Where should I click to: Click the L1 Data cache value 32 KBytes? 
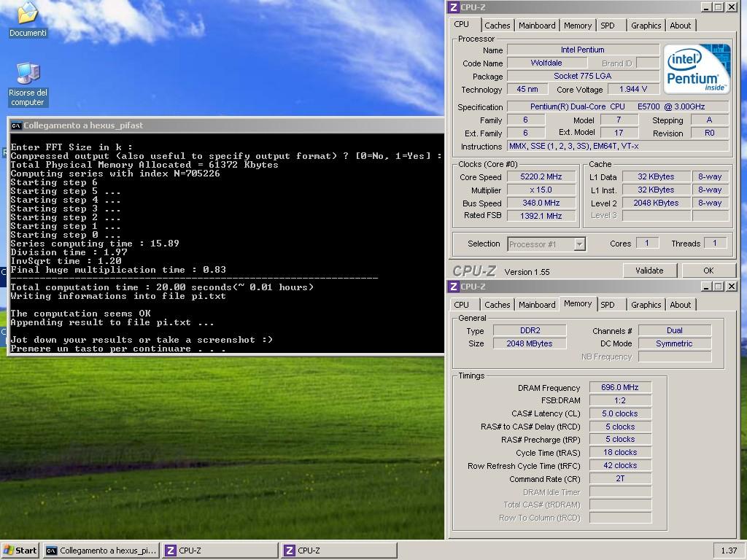656,176
